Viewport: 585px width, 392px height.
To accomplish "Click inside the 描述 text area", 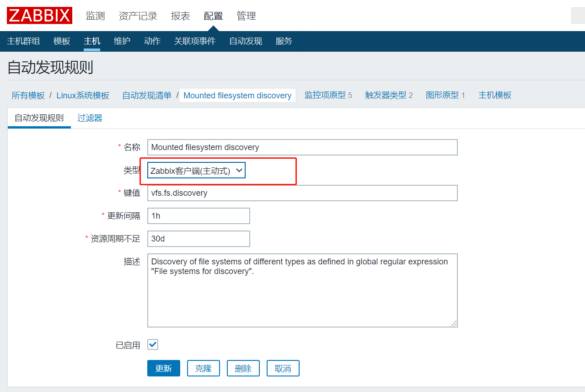I will tap(302, 290).
